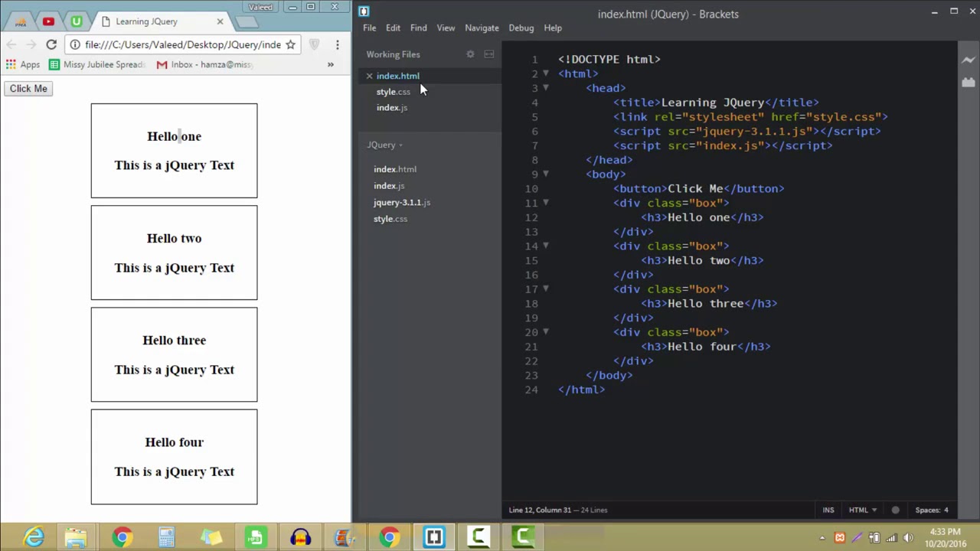Open index.html in the project tree
The height and width of the screenshot is (551, 980).
(395, 169)
